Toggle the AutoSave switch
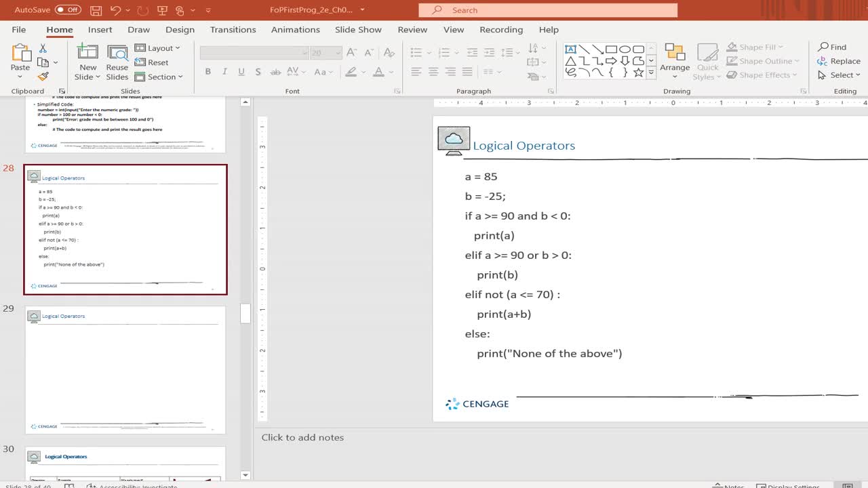 pyautogui.click(x=68, y=10)
